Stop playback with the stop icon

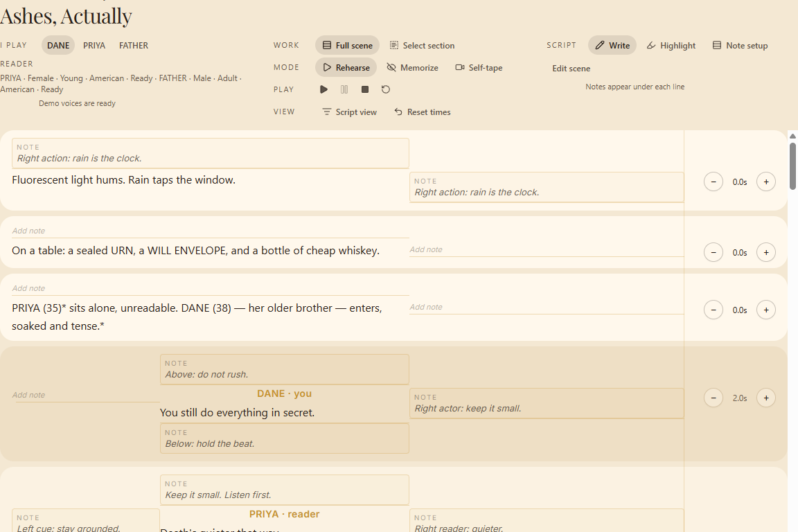click(x=365, y=89)
